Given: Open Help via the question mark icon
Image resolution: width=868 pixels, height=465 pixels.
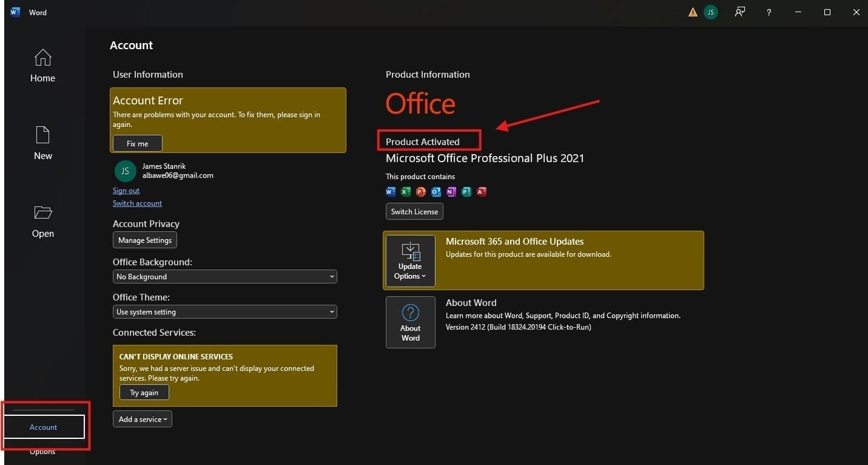Looking at the screenshot, I should 769,12.
